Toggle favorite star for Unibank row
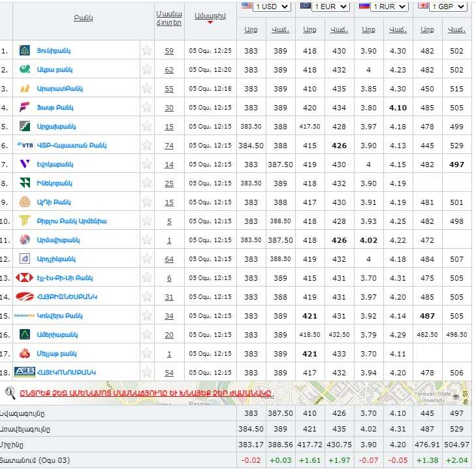The image size is (476, 472). (147, 51)
